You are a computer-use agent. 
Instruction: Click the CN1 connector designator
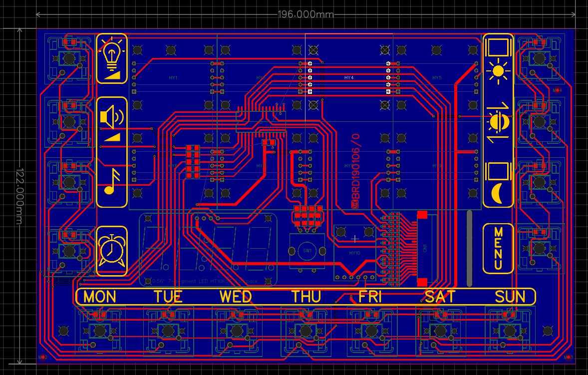click(425, 248)
